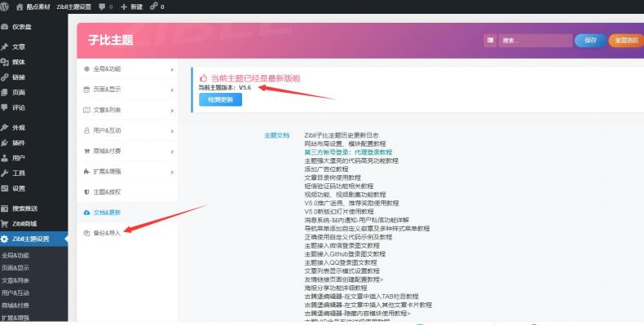Click the Zibll商城 cart icon in sidebar
The height and width of the screenshot is (325, 644).
[5, 224]
